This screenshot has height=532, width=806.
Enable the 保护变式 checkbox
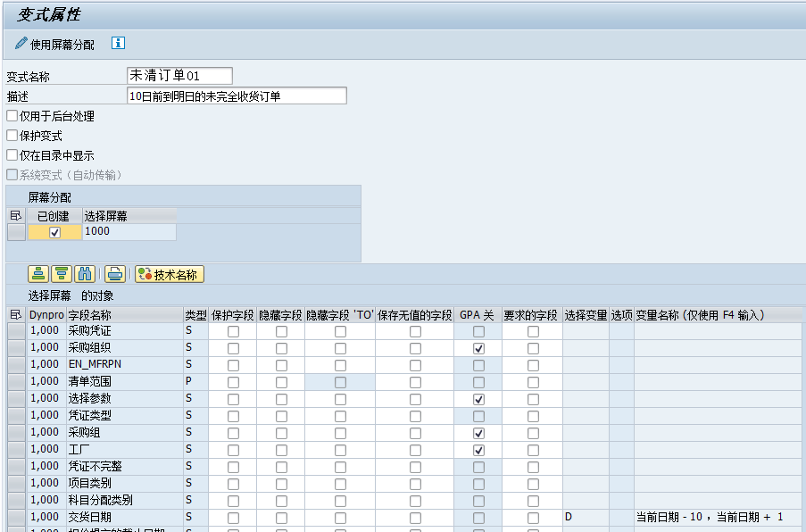pyautogui.click(x=12, y=135)
